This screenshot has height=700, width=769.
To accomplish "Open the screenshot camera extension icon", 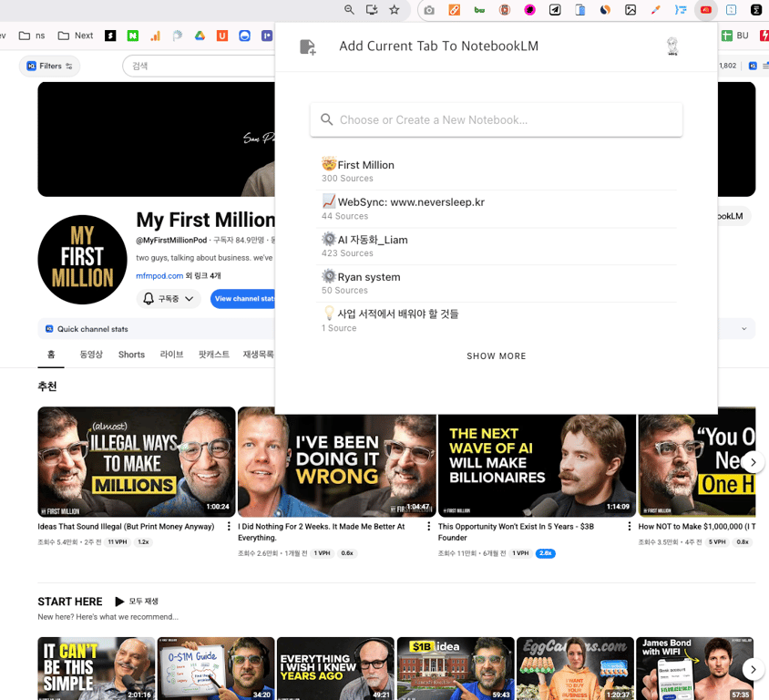I will click(x=429, y=10).
